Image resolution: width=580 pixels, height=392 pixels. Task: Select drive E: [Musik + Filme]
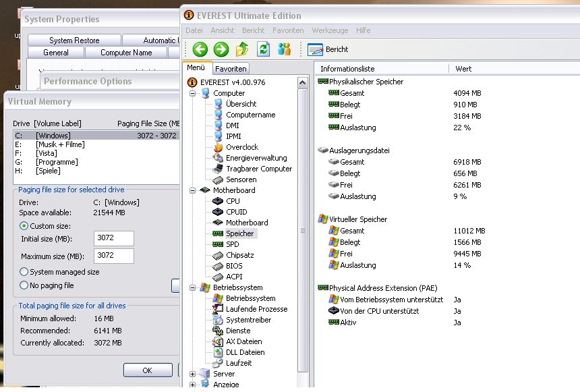pos(96,144)
